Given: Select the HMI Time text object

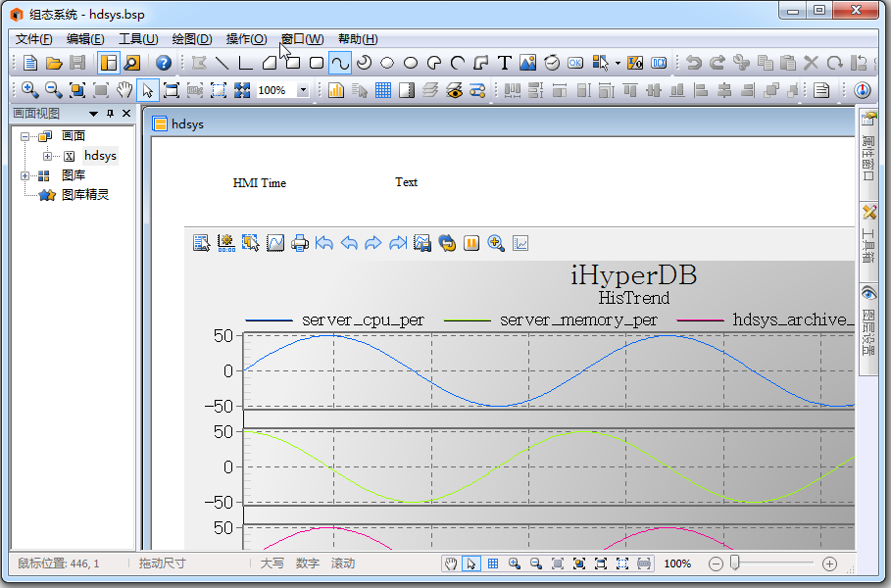Looking at the screenshot, I should coord(259,183).
